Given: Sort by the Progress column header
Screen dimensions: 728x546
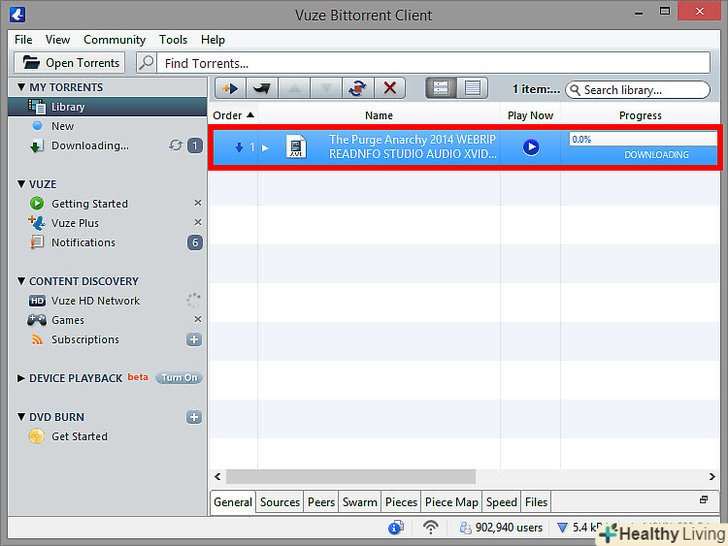Looking at the screenshot, I should click(640, 115).
